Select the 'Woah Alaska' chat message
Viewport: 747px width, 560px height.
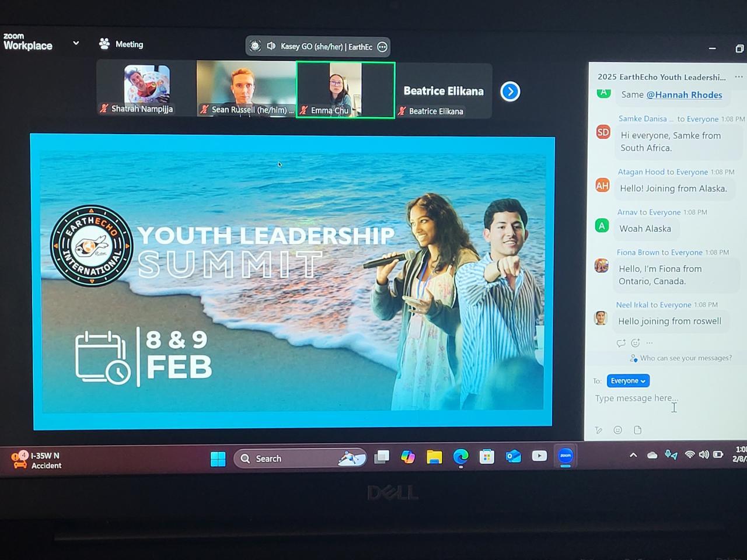tap(645, 229)
